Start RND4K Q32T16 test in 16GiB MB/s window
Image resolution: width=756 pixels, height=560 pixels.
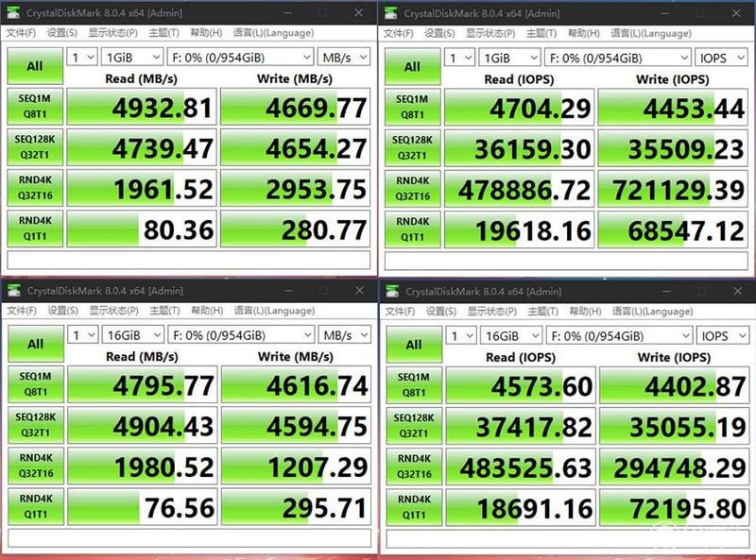pyautogui.click(x=36, y=466)
